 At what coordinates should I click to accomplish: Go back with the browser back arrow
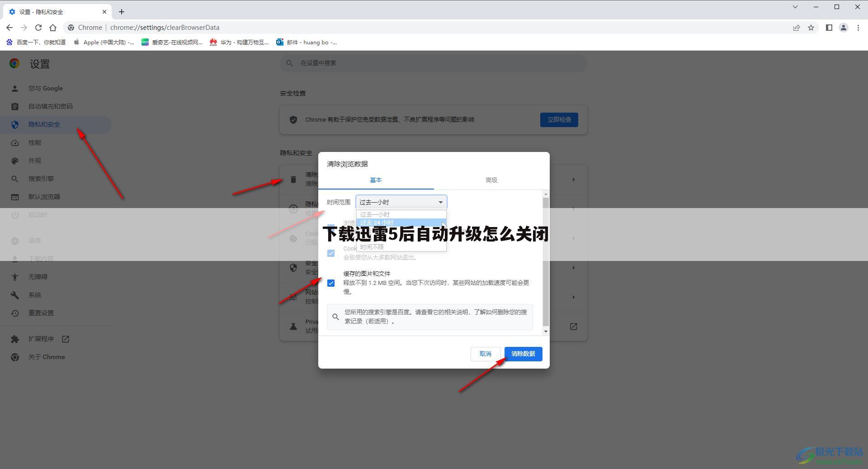(9, 28)
